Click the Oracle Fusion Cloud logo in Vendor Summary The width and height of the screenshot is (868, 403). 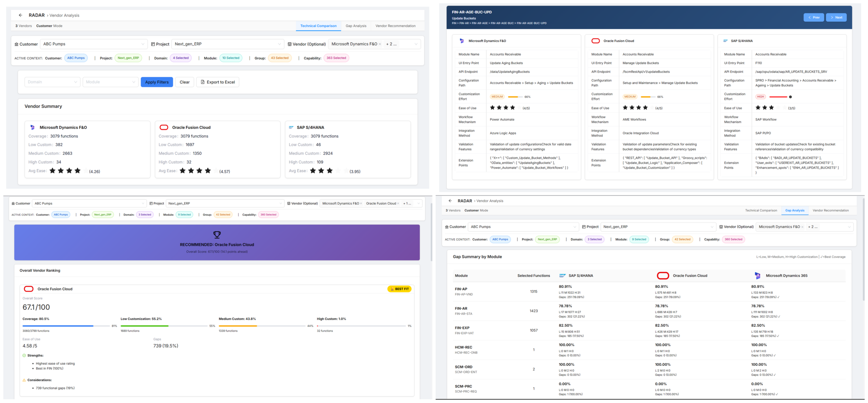point(164,127)
